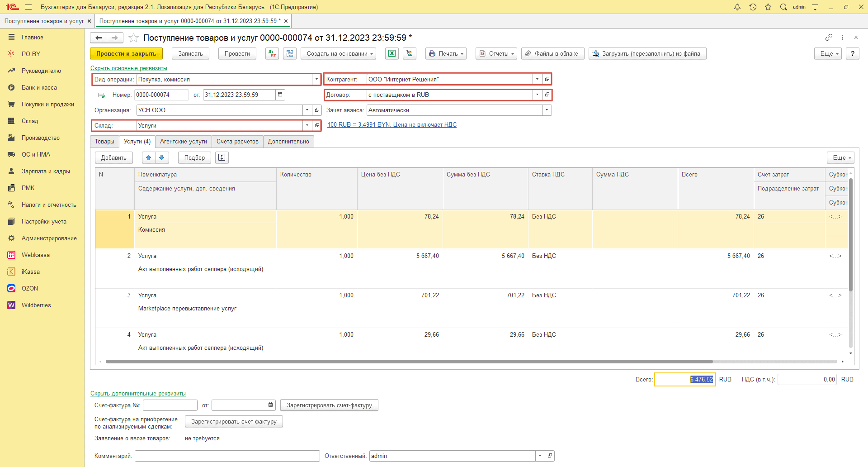Move row up with blue arrow
The image size is (868, 467).
coord(149,157)
